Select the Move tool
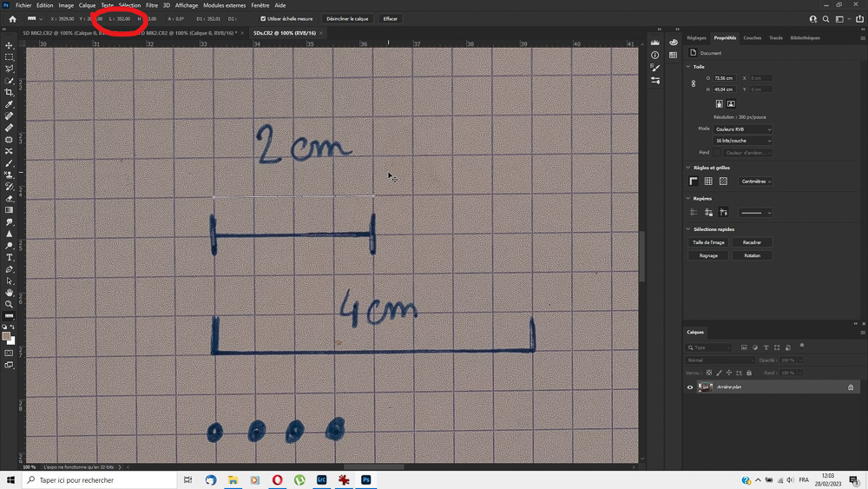 9,45
